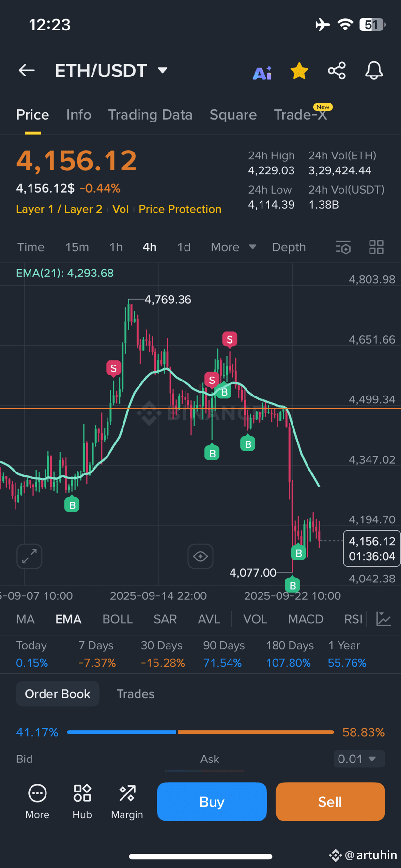Open the Depth chart view
The height and width of the screenshot is (868, 401).
[x=289, y=247]
